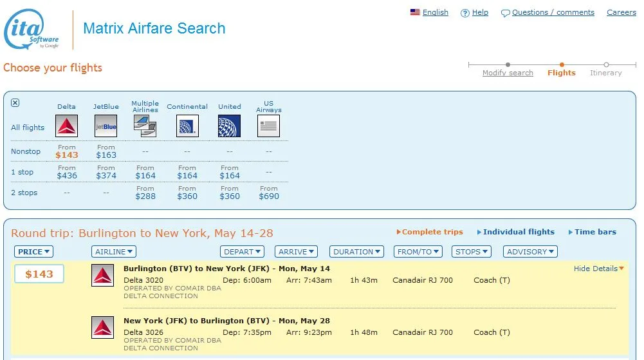
Task: Open Questions / comments link
Action: click(553, 12)
